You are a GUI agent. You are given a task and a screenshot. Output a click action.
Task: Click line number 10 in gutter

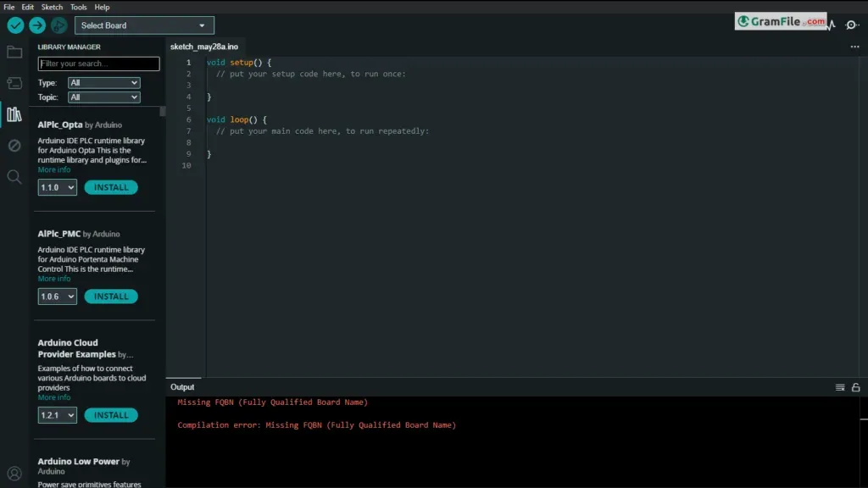pos(186,165)
